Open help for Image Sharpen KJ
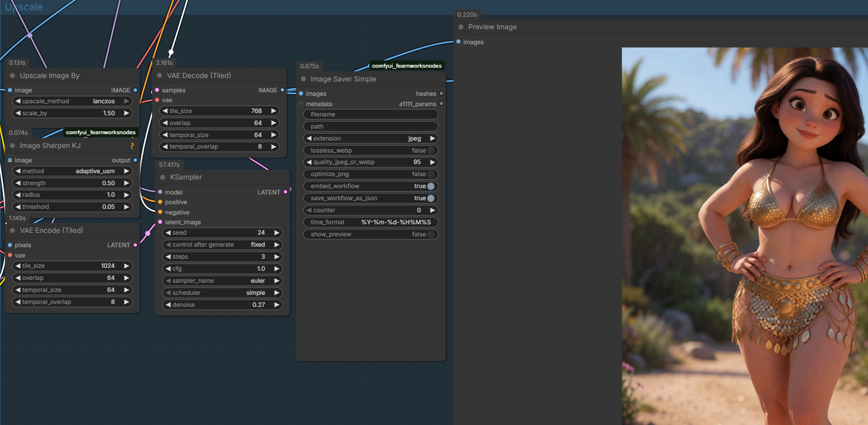Viewport: 868px width, 425px height. tap(132, 146)
